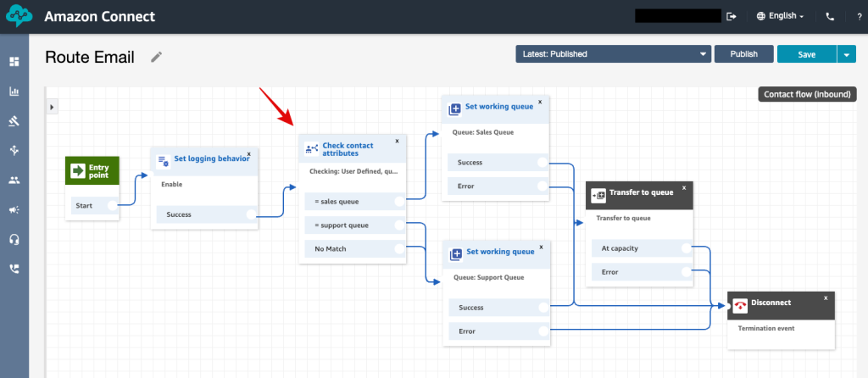Screen dimensions: 868x378
Task: Click the Termination event text
Action: click(x=766, y=328)
